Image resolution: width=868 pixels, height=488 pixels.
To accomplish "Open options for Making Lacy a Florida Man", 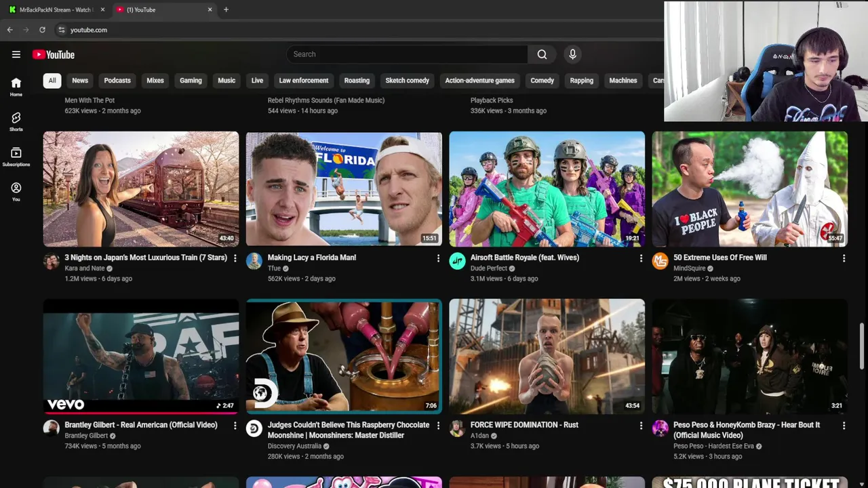I will tap(438, 258).
